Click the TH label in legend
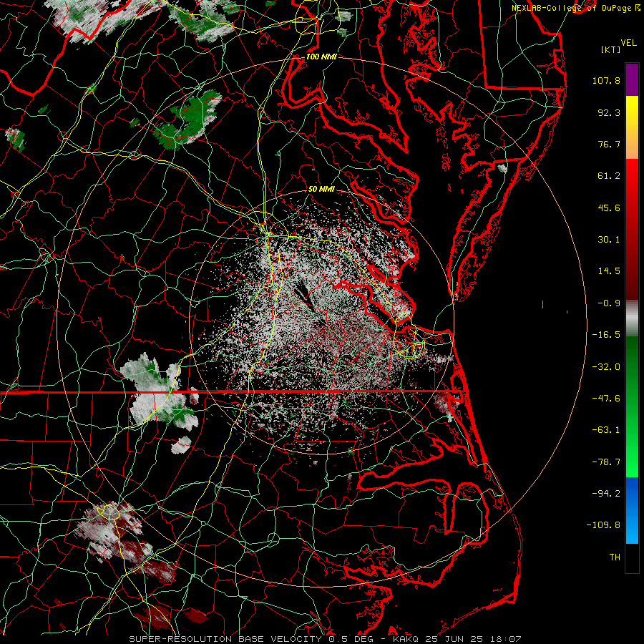This screenshot has width=644, height=644. 615,557
